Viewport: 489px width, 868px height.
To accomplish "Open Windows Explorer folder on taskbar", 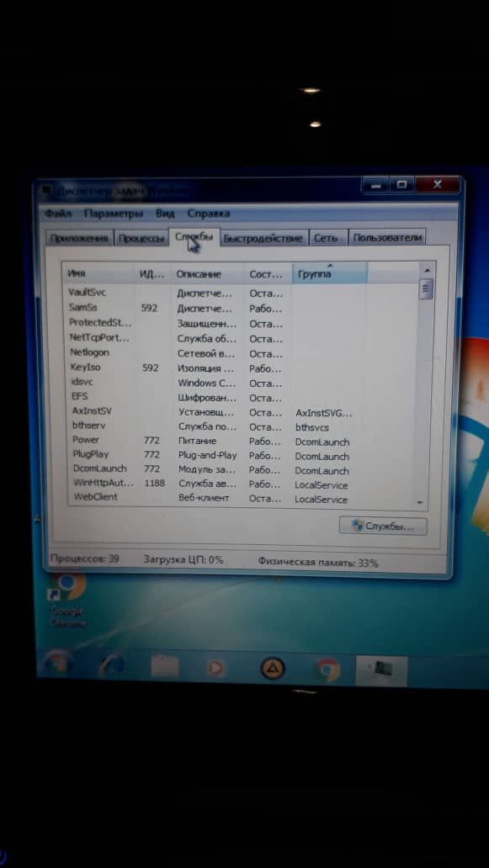I will (165, 668).
